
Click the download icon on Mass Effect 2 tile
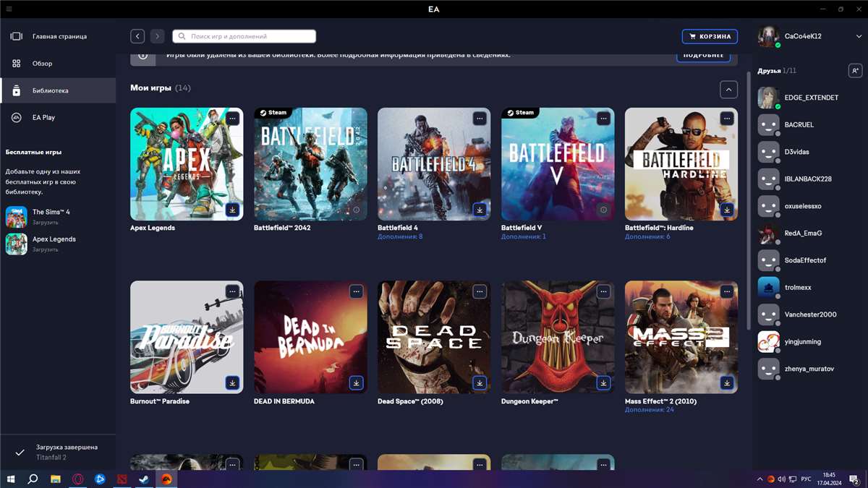(727, 383)
